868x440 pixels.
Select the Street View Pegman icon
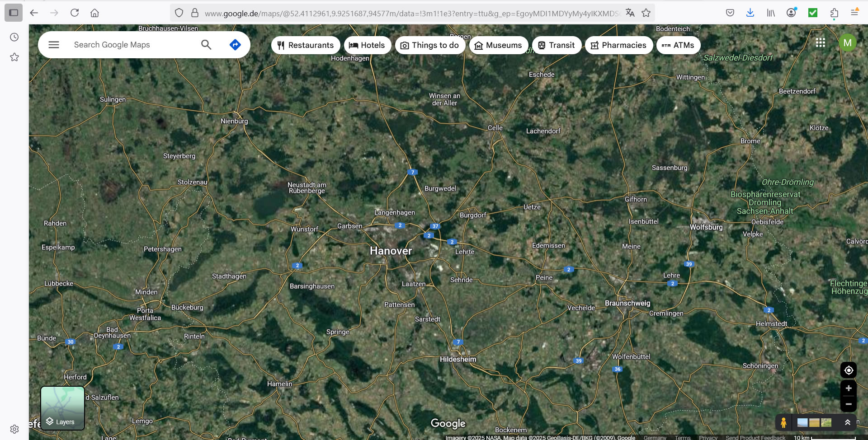tap(783, 423)
